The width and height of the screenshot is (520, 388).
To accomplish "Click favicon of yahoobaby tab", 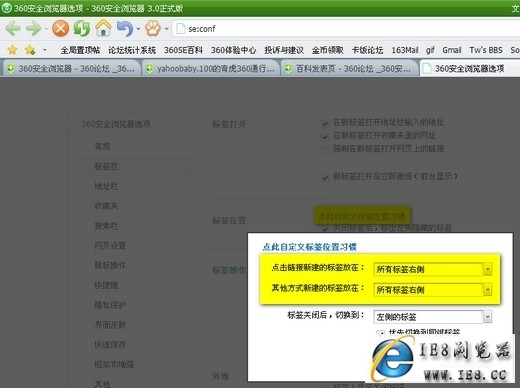I will point(150,68).
